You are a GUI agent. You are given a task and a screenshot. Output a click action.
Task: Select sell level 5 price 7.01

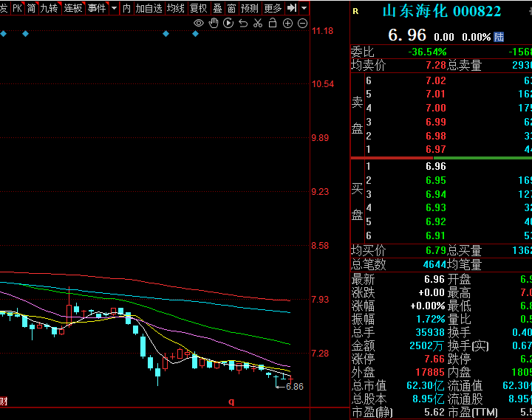[436, 94]
